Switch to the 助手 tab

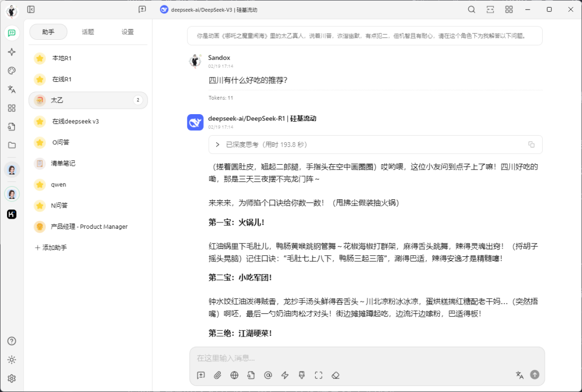pyautogui.click(x=48, y=32)
